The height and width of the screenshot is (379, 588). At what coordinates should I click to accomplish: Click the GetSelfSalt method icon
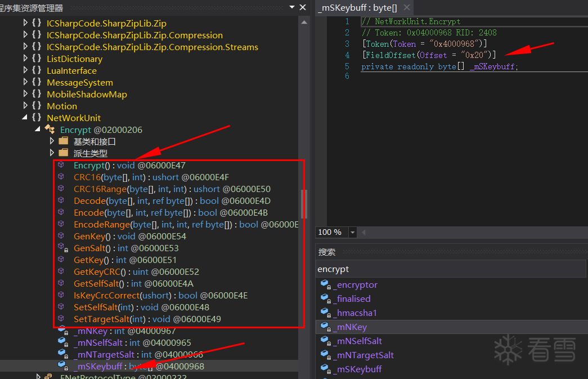[x=61, y=283]
